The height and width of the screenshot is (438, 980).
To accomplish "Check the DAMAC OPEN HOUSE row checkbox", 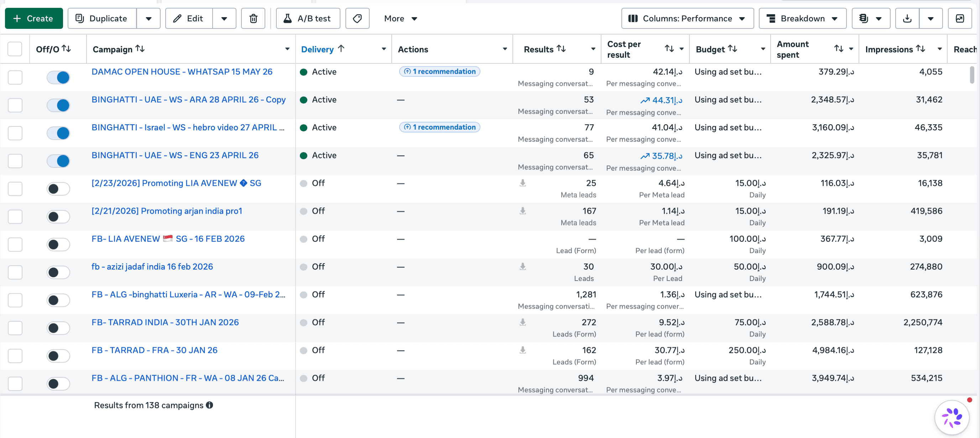I will tap(15, 77).
